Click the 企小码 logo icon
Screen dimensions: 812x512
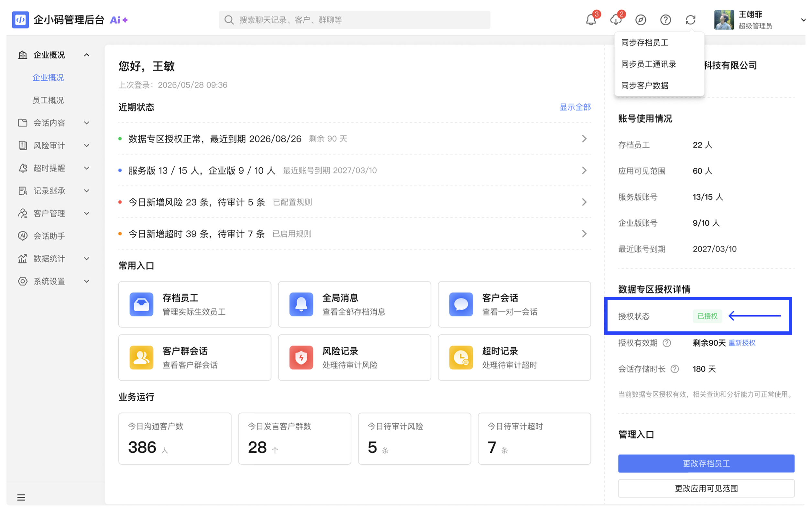pyautogui.click(x=20, y=20)
